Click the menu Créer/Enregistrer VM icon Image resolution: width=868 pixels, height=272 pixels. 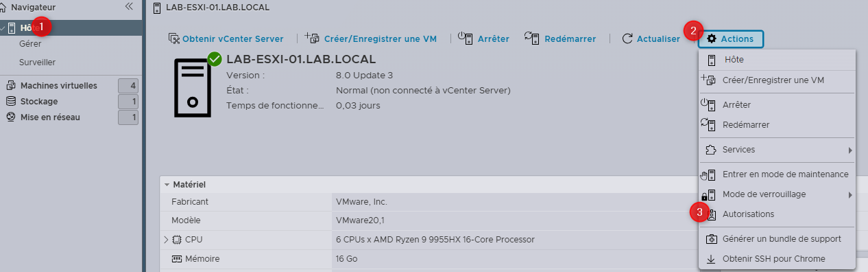coord(708,80)
